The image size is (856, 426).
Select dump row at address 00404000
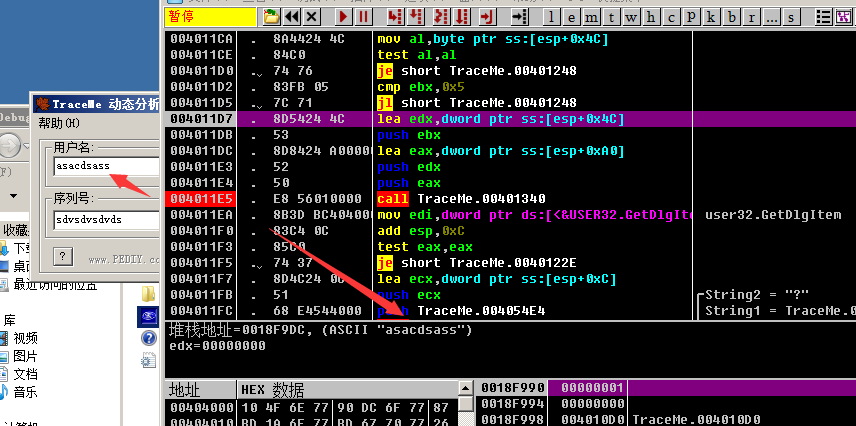311,407
